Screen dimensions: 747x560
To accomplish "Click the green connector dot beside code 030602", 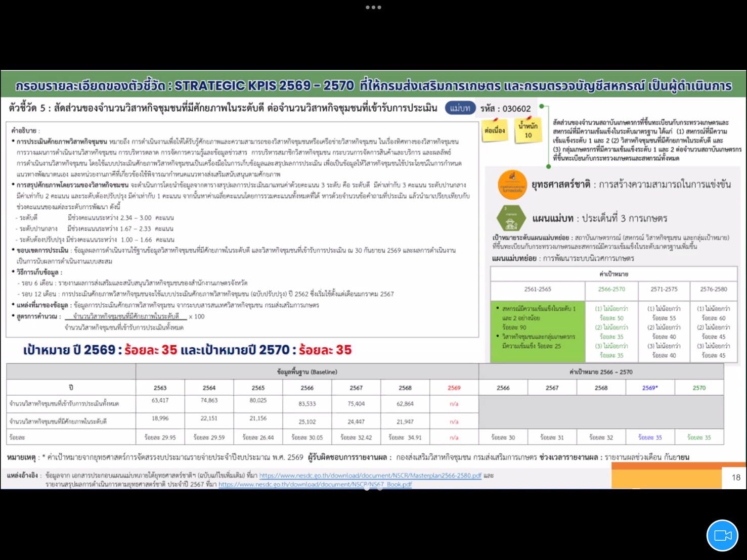I will click(541, 107).
